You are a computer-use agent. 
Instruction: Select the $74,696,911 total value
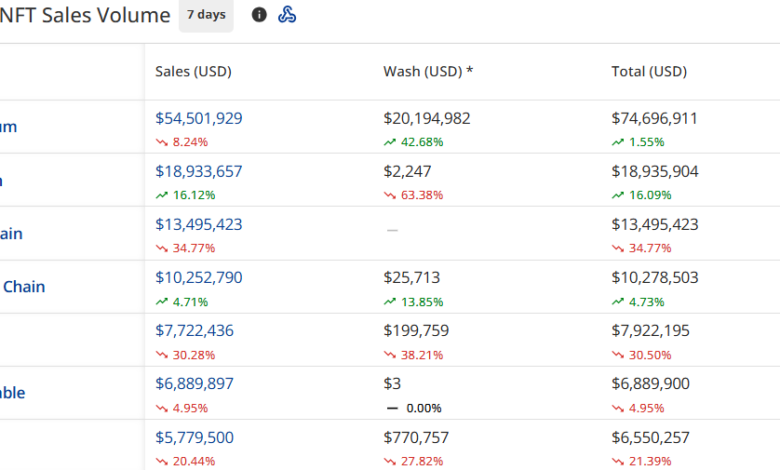point(654,118)
